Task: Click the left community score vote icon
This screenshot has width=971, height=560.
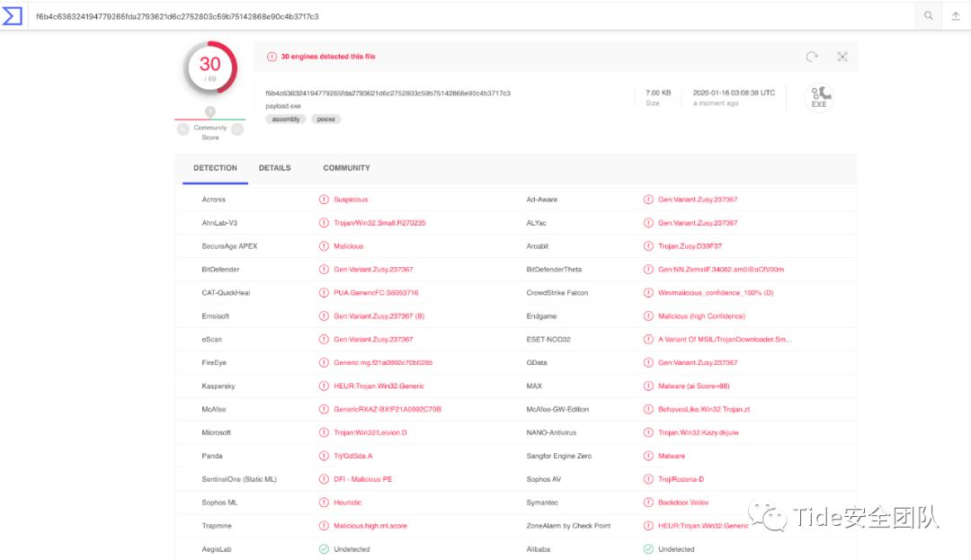Action: (x=183, y=129)
